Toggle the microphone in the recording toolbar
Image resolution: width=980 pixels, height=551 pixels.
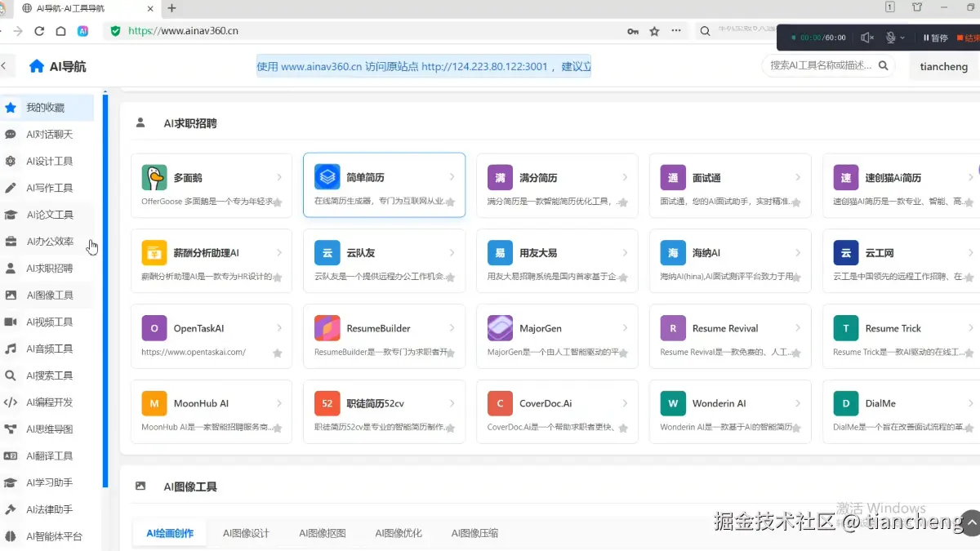pyautogui.click(x=891, y=37)
